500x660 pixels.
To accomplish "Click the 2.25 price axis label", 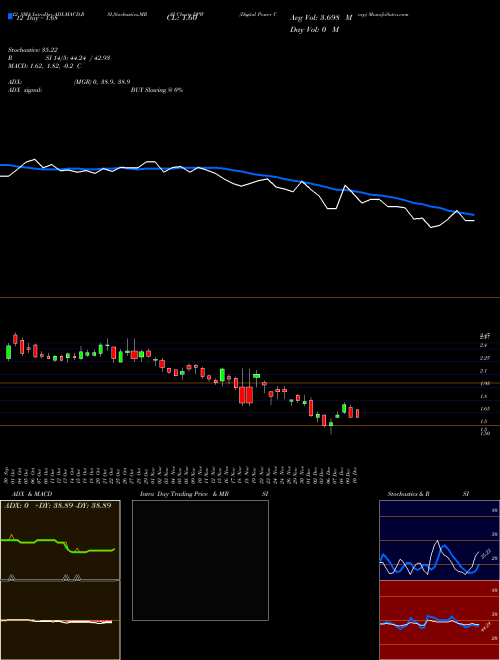I will [484, 358].
